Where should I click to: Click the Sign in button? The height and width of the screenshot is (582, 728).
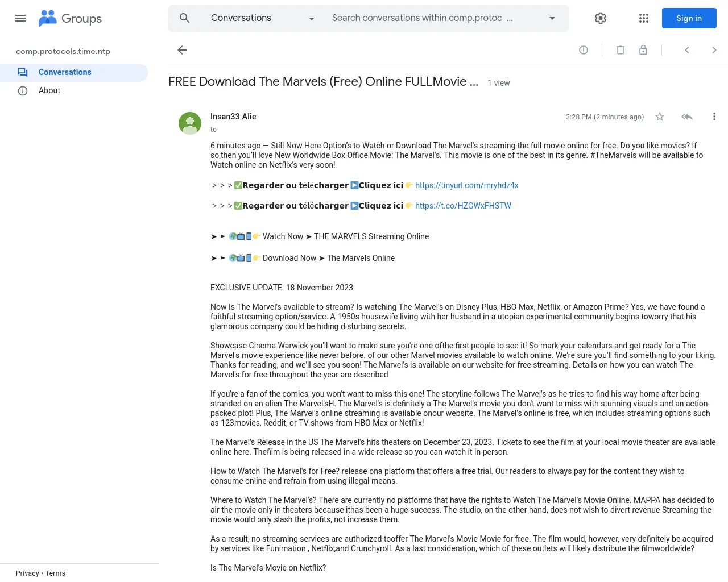[689, 18]
